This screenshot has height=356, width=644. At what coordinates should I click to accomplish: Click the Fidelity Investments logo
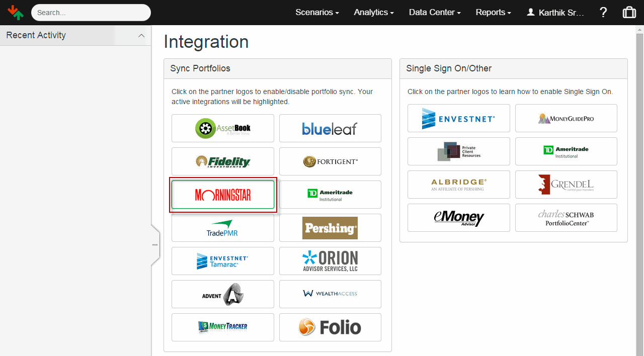tap(223, 161)
